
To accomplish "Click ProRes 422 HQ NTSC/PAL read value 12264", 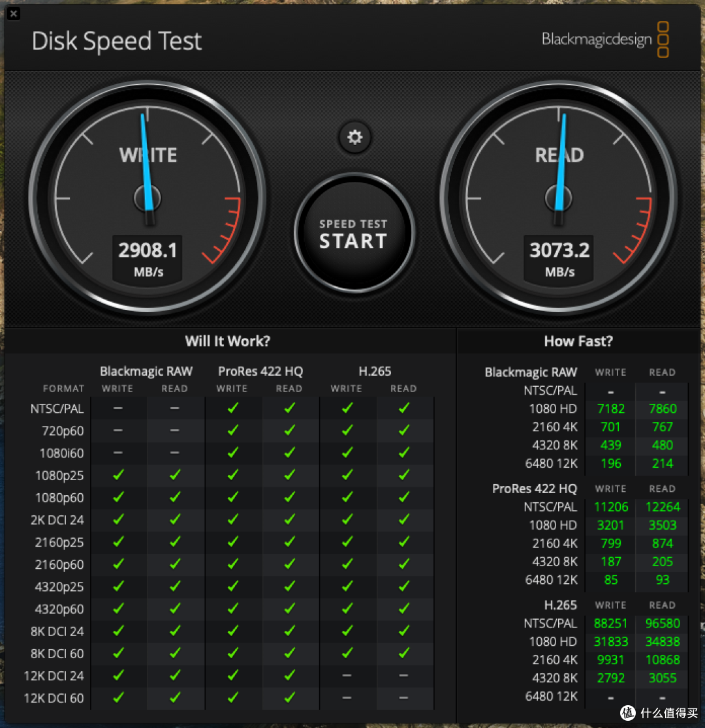I will pos(663,507).
